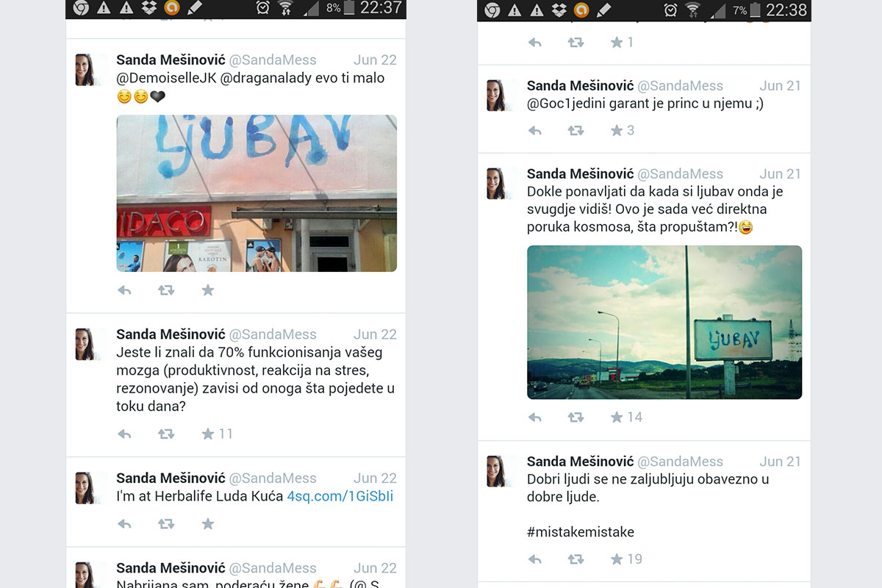Open Sanda Mešinović's name on the Herbalife tweet

pyautogui.click(x=171, y=478)
